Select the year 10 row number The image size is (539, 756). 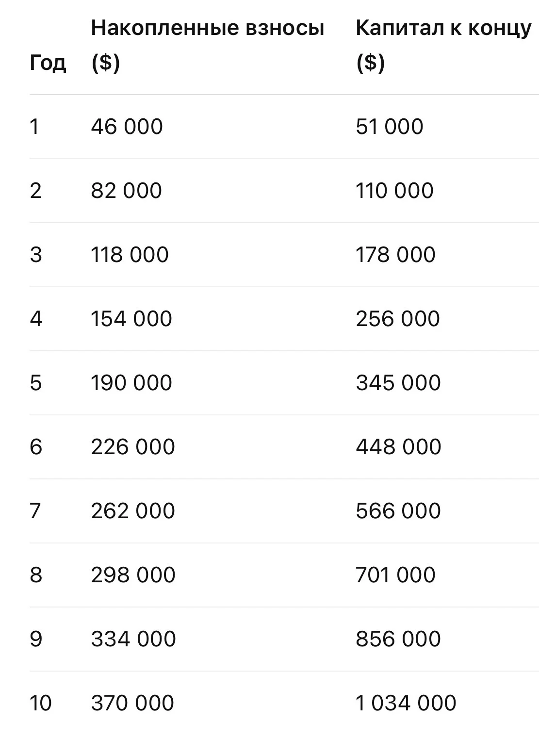point(41,703)
